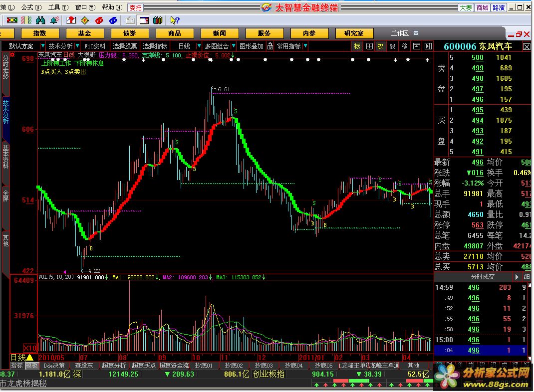Open the 技术分析 dropdown arrow

[x=78, y=45]
